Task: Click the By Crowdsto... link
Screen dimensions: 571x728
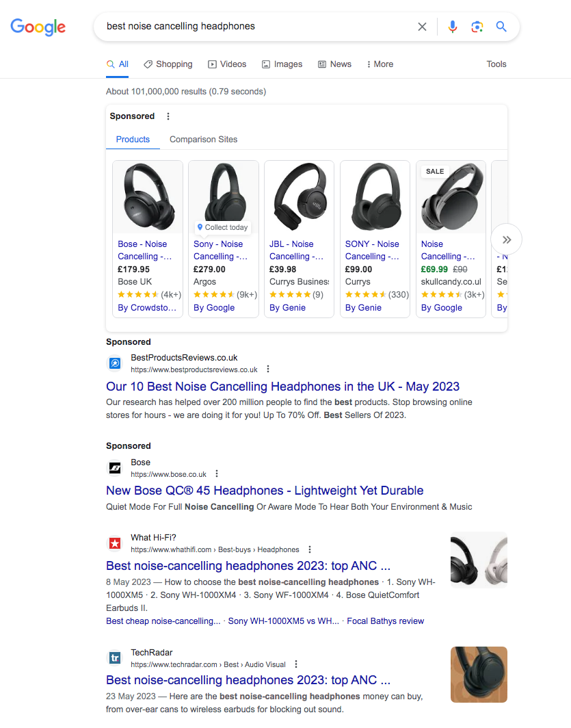Action: click(147, 307)
